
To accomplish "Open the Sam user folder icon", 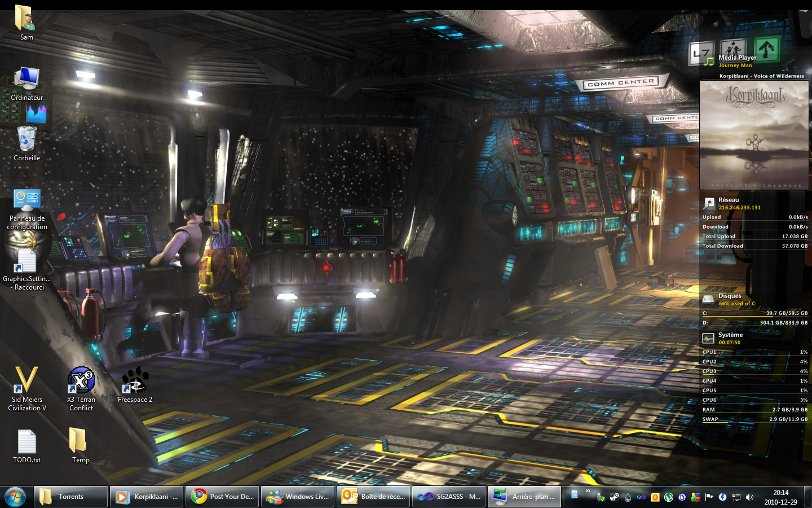I will click(27, 23).
